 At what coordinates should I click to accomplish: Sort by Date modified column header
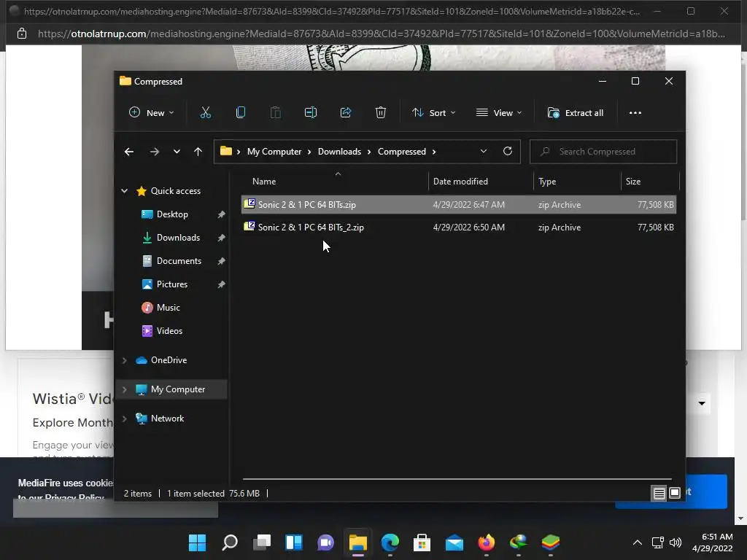(481, 182)
